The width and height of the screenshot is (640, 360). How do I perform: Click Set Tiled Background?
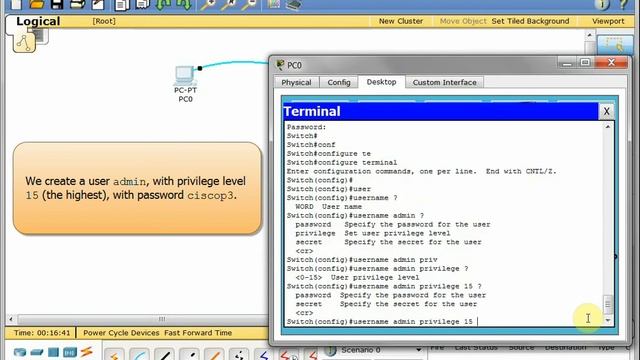pos(530,21)
